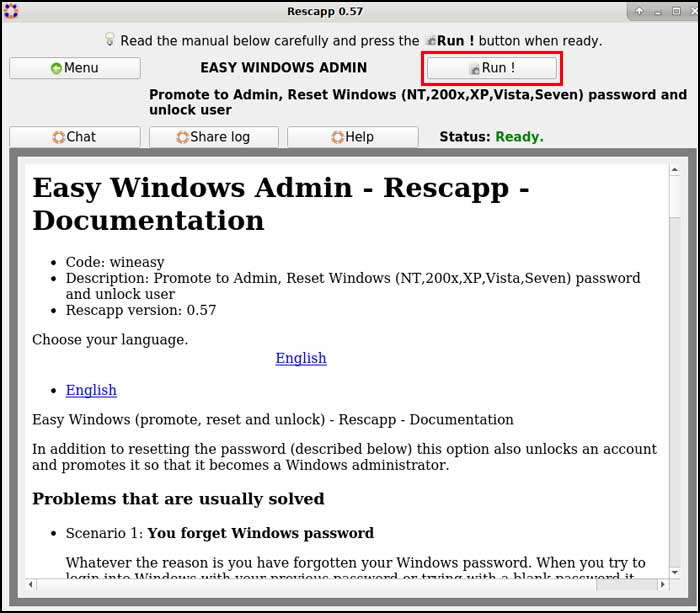700x613 pixels.
Task: Click the Run ! button
Action: (492, 68)
